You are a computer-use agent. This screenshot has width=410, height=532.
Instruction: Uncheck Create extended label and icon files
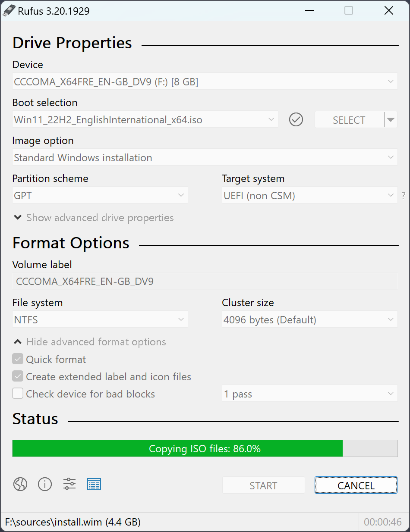tap(18, 376)
